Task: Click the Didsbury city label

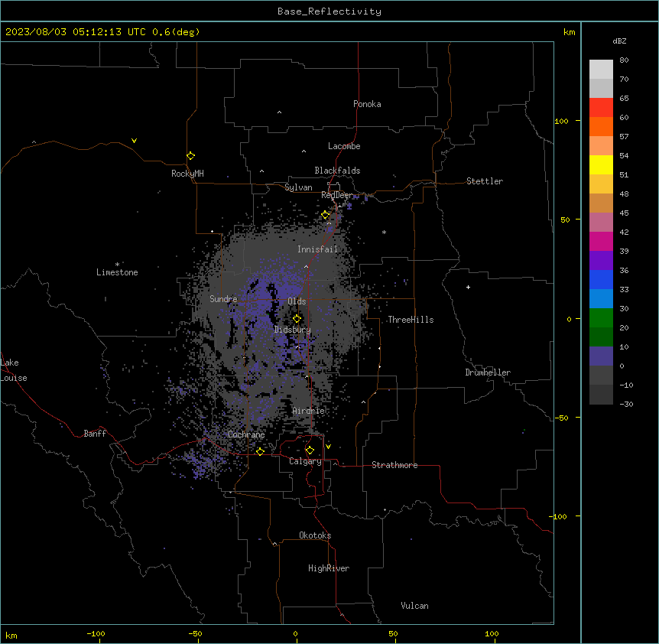Action: (293, 330)
